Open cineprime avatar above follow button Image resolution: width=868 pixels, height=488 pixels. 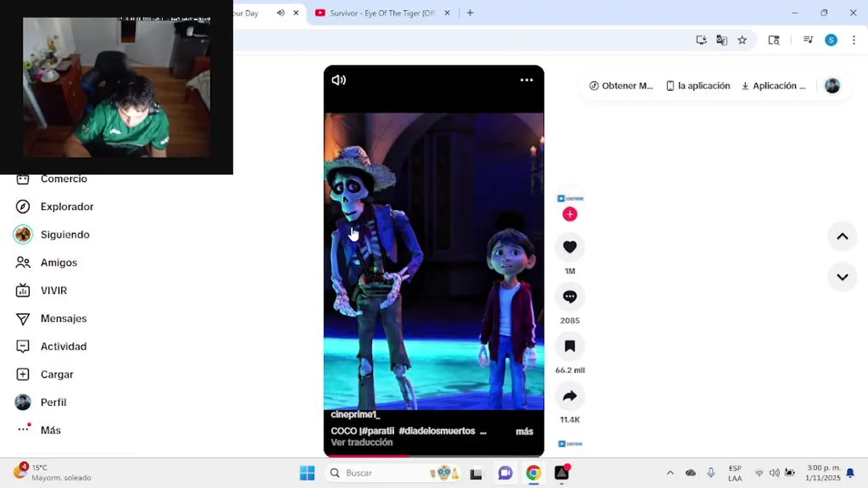pos(570,199)
